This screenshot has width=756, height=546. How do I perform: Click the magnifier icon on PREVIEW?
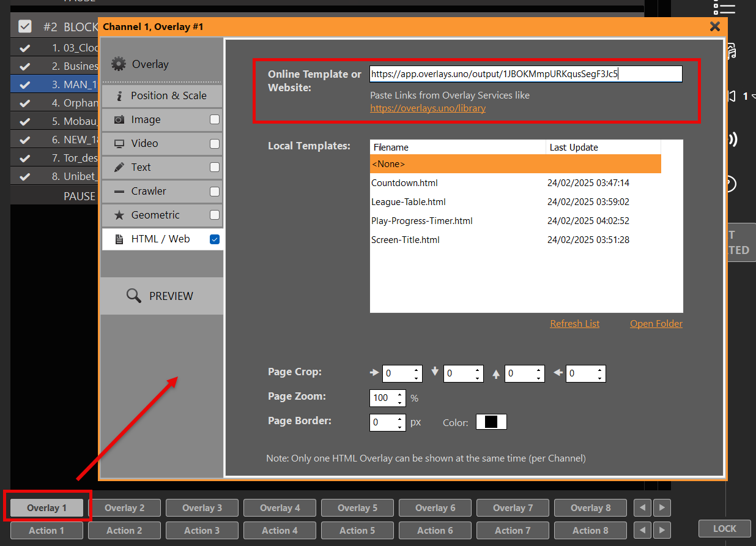tap(133, 296)
